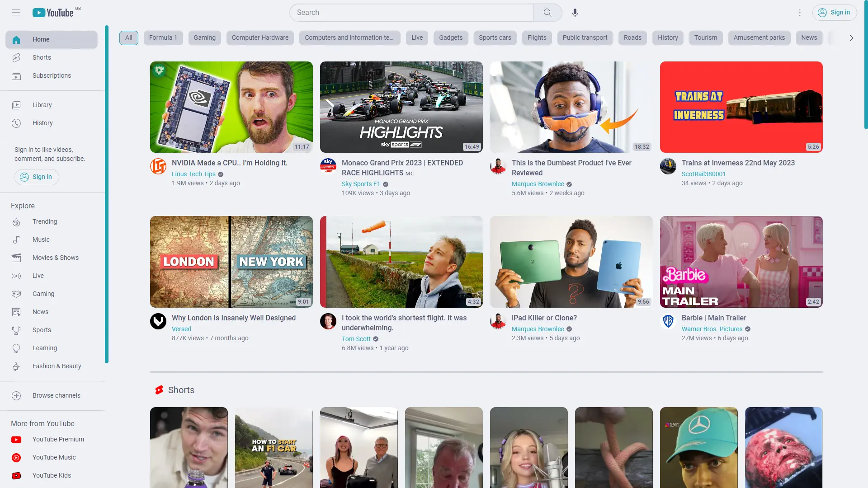Viewport: 868px width, 488px height.
Task: Select the Computer Hardware filter chip
Action: click(260, 38)
